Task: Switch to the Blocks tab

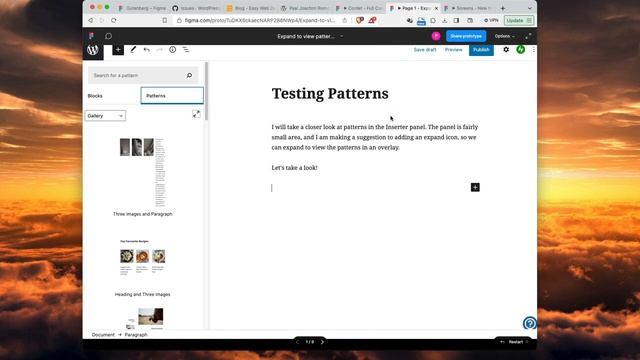Action: [95, 96]
